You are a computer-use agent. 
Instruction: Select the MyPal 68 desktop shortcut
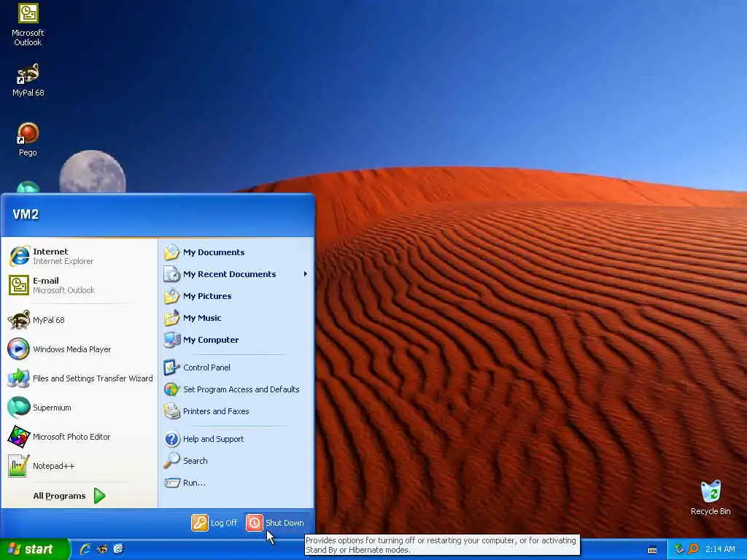click(x=28, y=79)
